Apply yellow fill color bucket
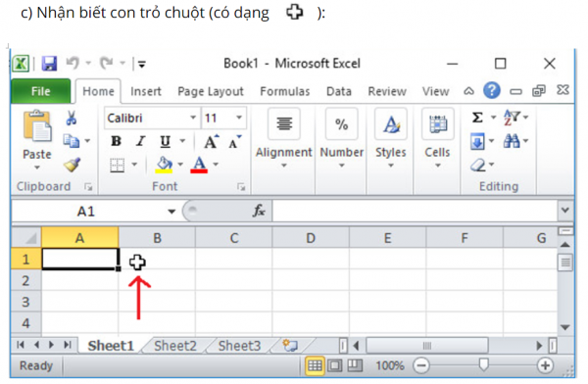 (x=164, y=165)
